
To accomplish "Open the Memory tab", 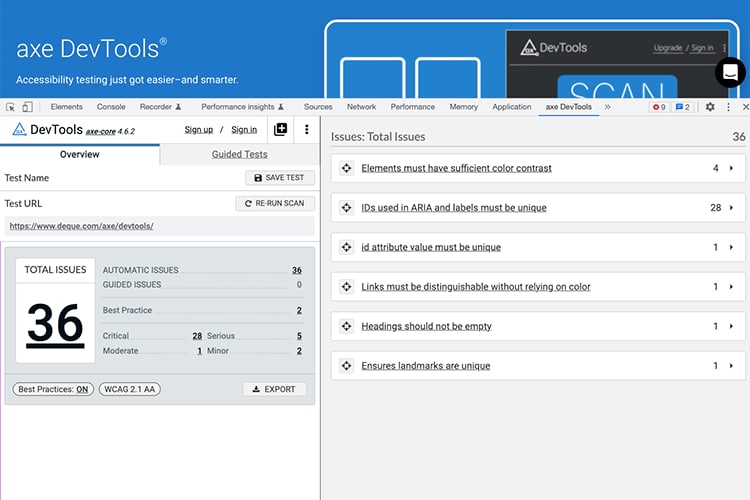I will coord(463,107).
